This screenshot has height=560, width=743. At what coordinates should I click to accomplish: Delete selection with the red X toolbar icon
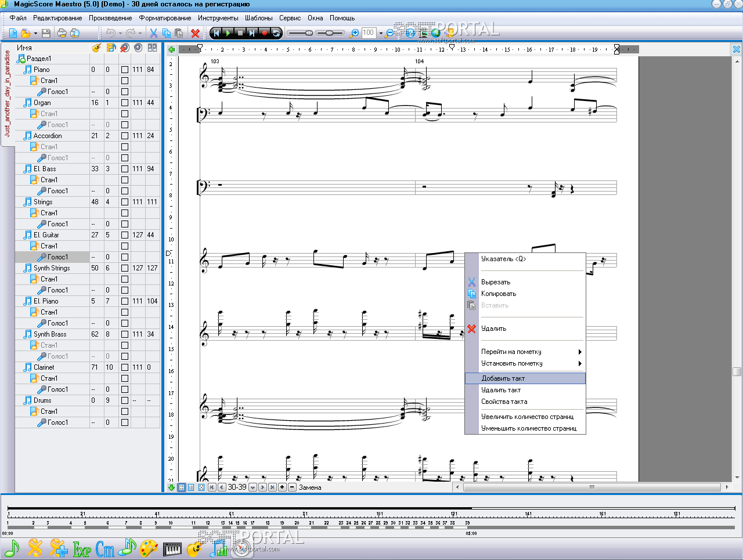(196, 33)
